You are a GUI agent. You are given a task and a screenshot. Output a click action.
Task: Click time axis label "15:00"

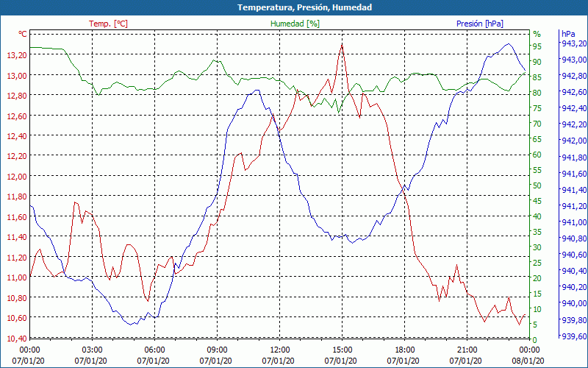(342, 350)
